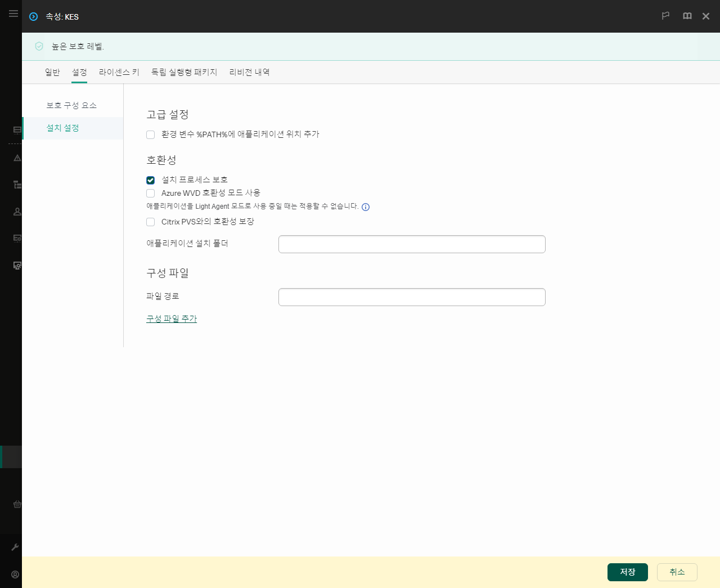Select the device hierarchy icon in sidebar
The width and height of the screenshot is (720, 588).
tap(16, 185)
